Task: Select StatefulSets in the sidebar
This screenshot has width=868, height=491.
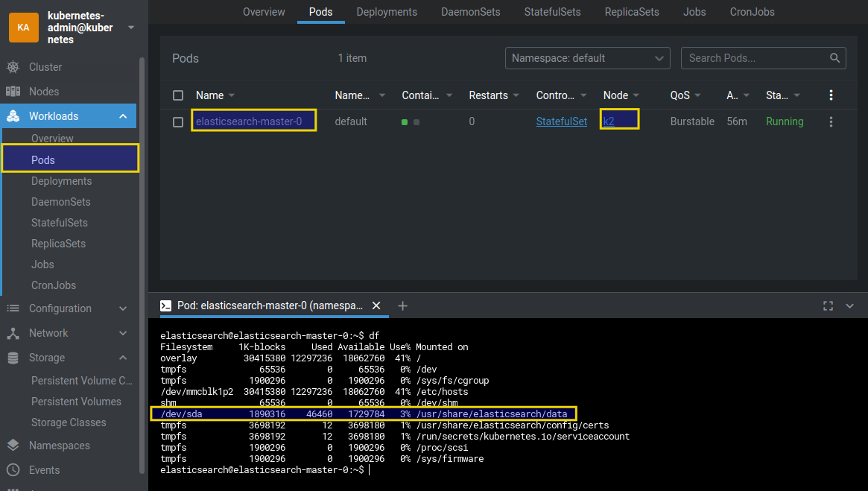Action: [59, 223]
